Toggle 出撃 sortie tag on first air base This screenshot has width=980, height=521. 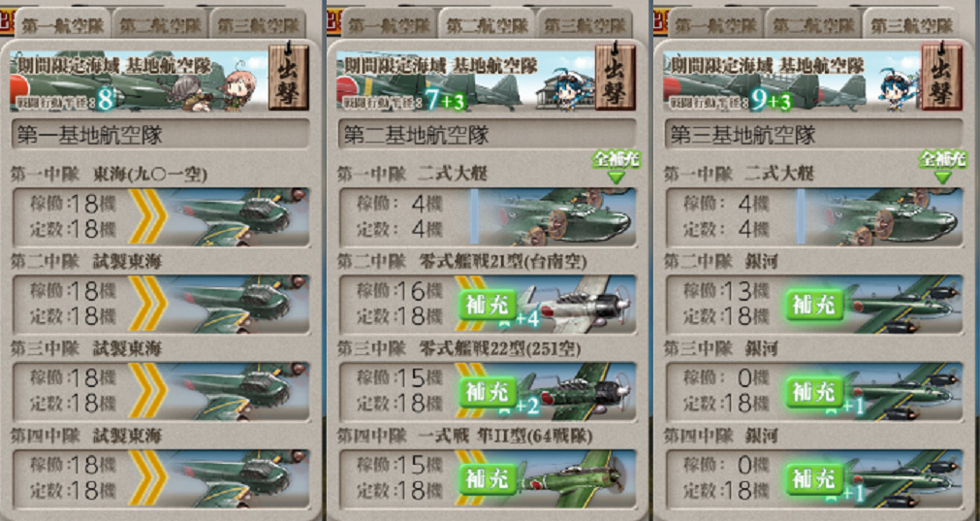pos(289,77)
